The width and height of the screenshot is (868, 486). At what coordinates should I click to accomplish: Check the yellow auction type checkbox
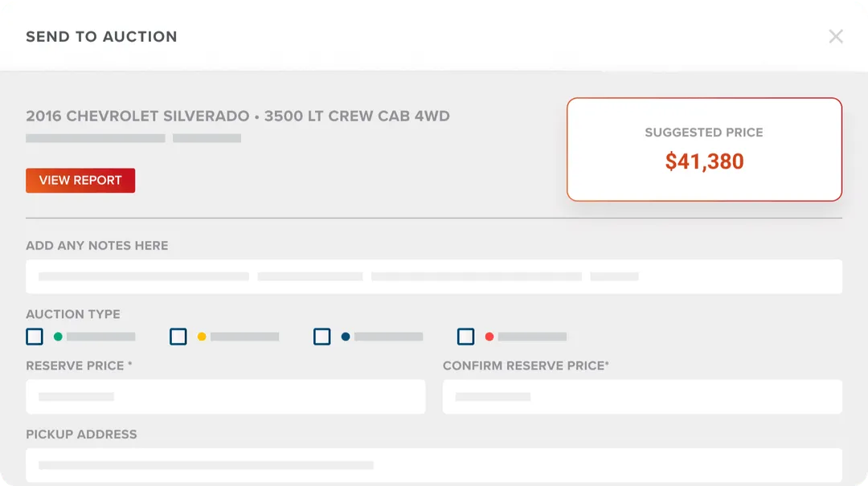tap(178, 337)
